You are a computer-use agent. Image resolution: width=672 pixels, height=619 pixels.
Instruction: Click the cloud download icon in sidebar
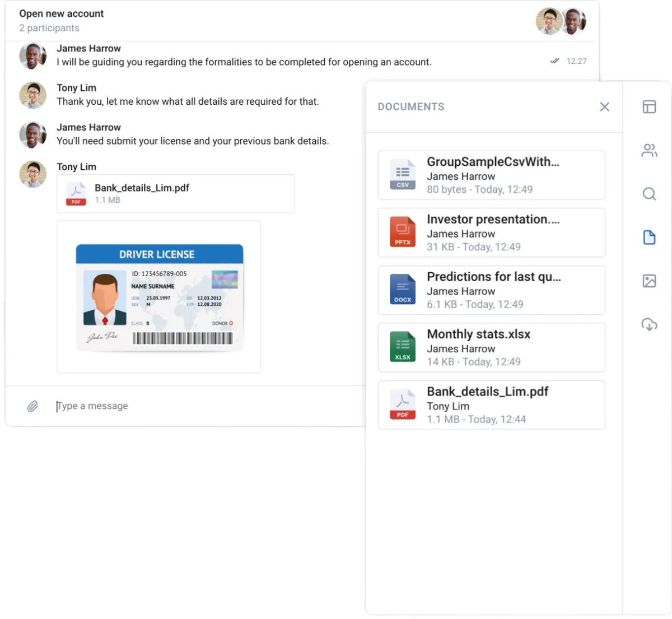[x=649, y=324]
